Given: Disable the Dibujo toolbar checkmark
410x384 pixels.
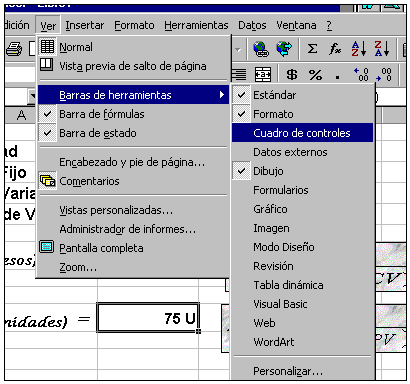Looking at the screenshot, I should pyautogui.click(x=303, y=171).
